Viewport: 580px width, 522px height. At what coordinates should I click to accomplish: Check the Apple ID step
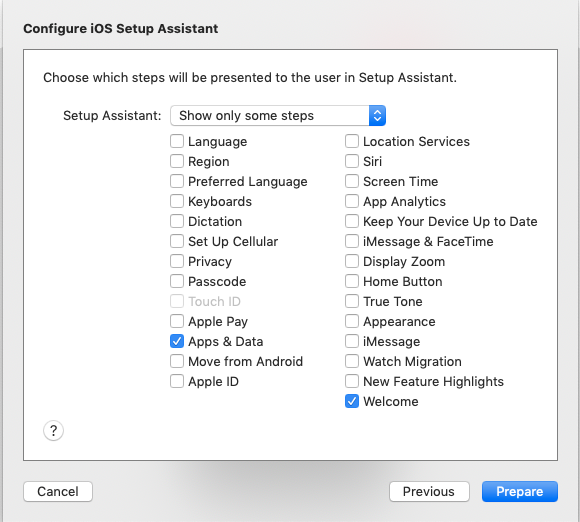tap(177, 381)
